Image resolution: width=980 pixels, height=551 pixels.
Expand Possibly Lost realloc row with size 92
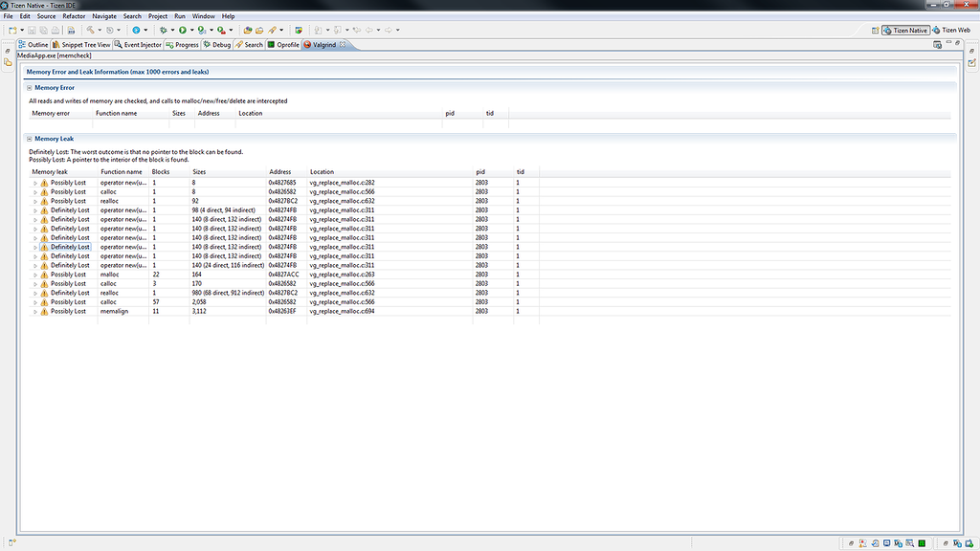35,201
